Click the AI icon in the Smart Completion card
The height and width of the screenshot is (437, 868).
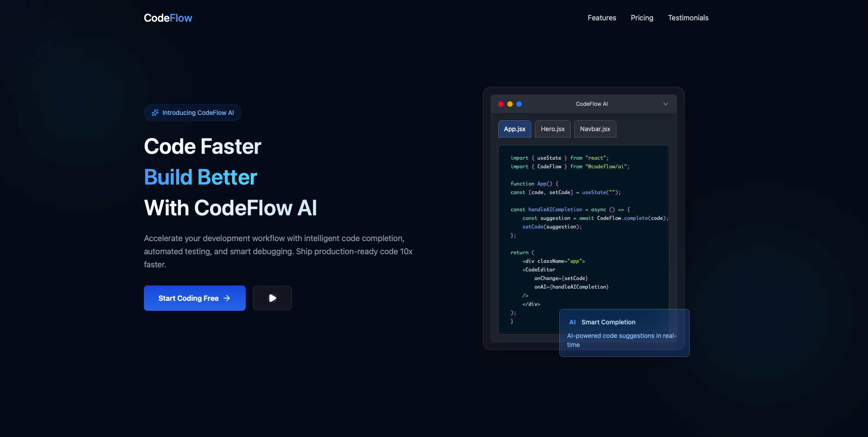coord(572,322)
